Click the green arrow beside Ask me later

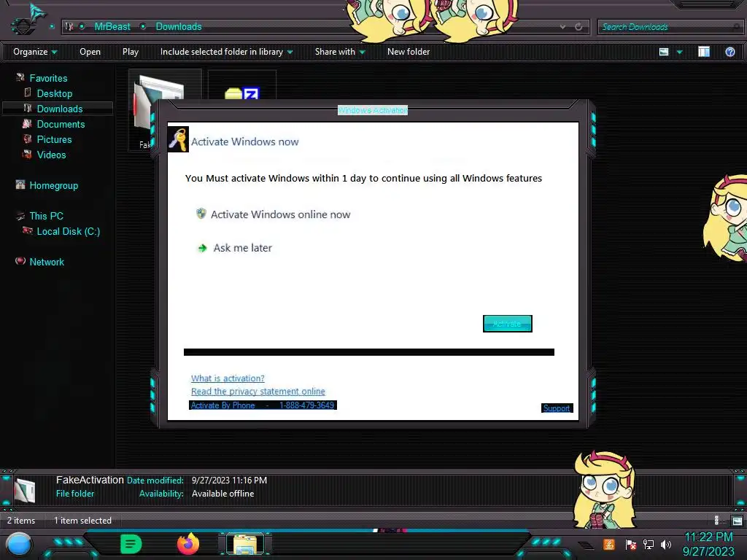click(x=203, y=248)
